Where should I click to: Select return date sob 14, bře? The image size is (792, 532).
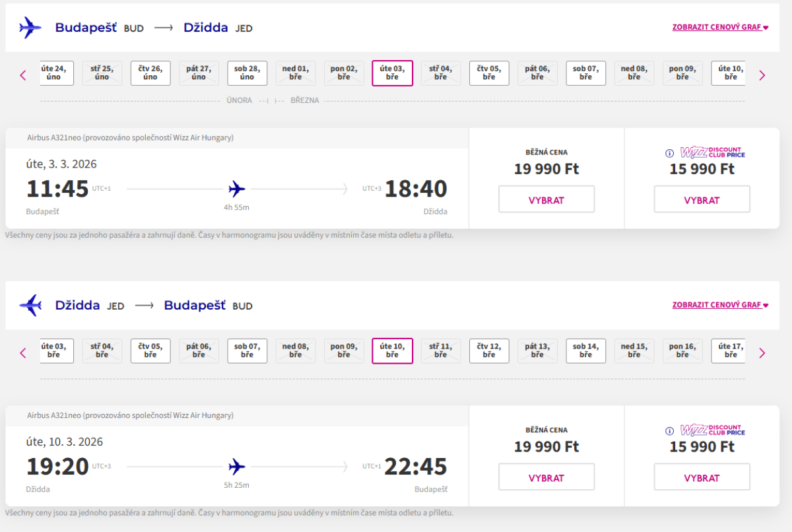point(585,351)
